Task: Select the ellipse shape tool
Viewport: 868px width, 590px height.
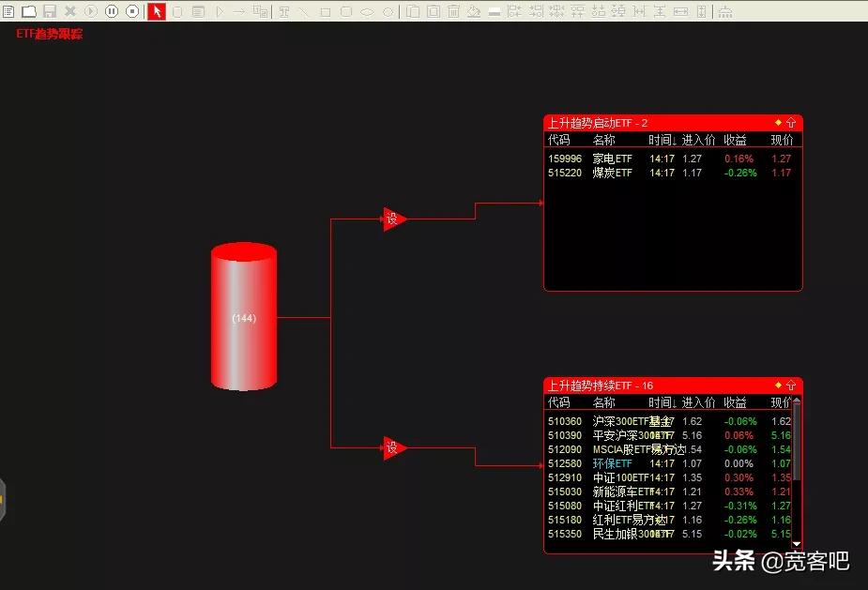Action: (x=367, y=11)
